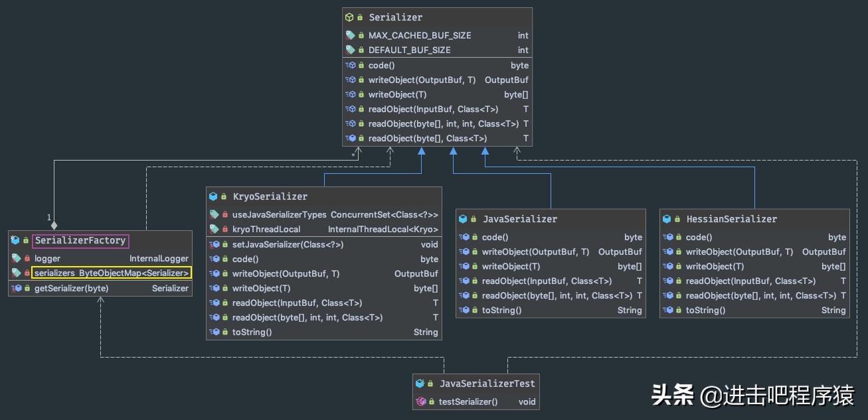Click the Serializer interface icon in header
Screen dimensions: 868x420
click(349, 17)
